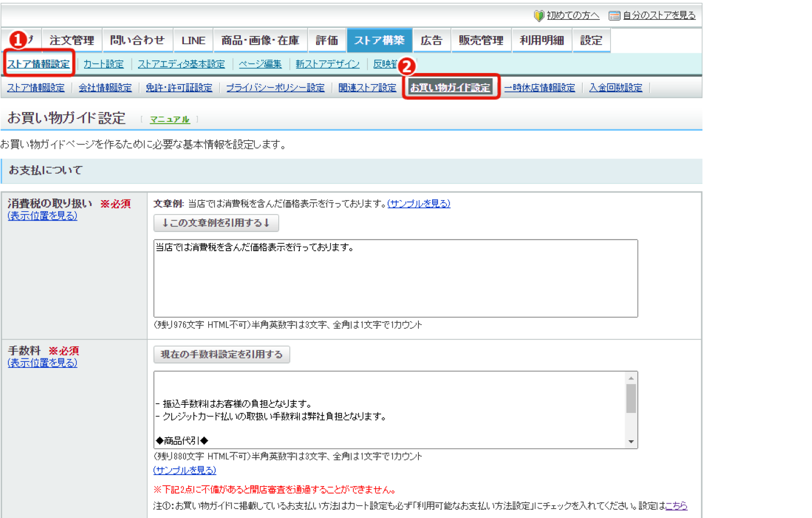This screenshot has width=812, height=518.
Task: Switch to the 問い合わせ tab
Action: [137, 41]
